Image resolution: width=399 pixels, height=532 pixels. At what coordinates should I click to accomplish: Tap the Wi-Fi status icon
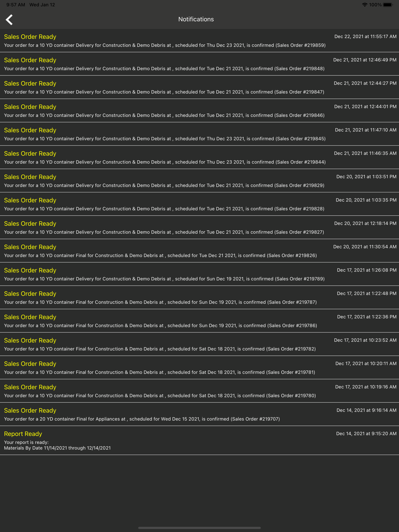(x=364, y=5)
